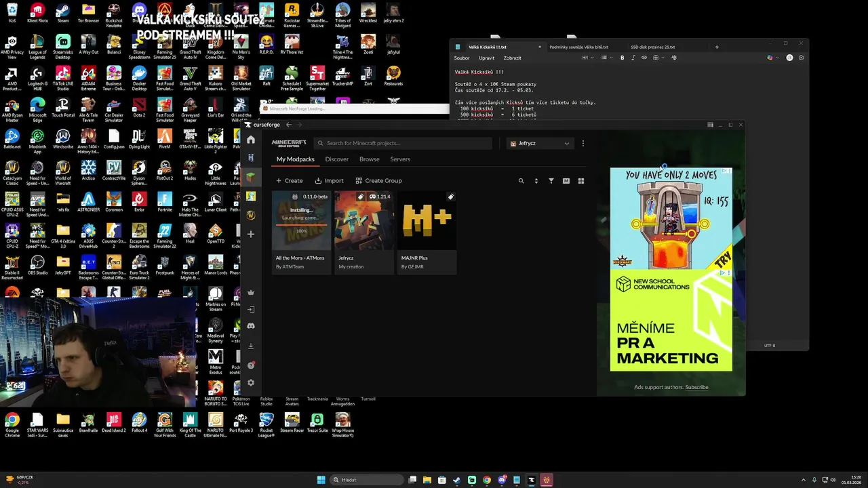Click the UTF-8 encoding in Notepad status bar
The width and height of the screenshot is (868, 488).
click(770, 346)
